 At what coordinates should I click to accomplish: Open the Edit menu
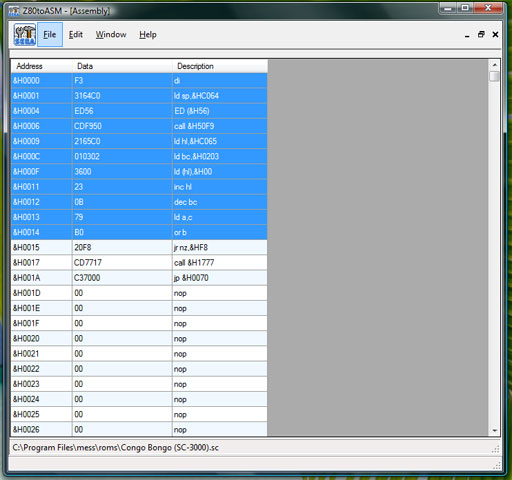76,34
